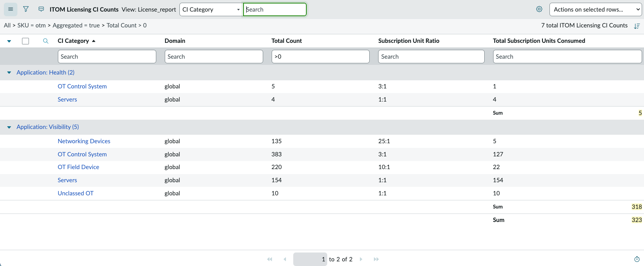Sort by Total Subscription Units Consumed header
The width and height of the screenshot is (644, 266).
[x=539, y=41]
